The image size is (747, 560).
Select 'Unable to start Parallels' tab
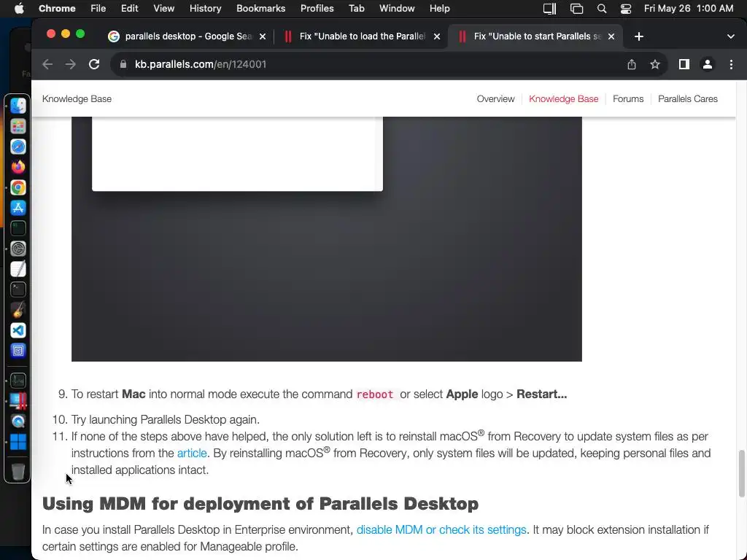pos(535,36)
